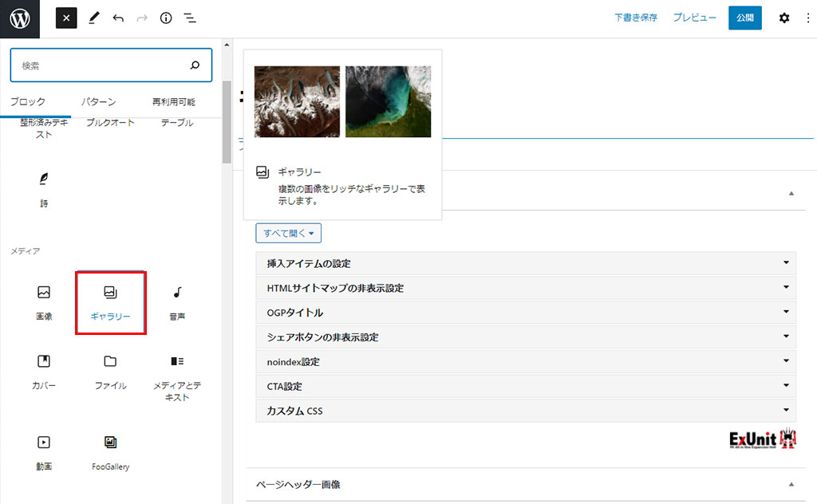Insert the 音声 audio block

[x=177, y=303]
